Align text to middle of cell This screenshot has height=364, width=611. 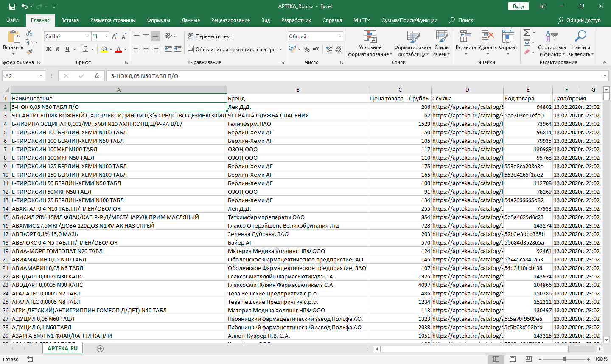[146, 36]
